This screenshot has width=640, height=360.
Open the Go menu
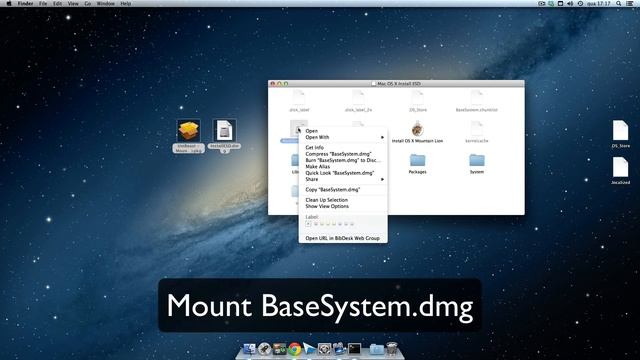pos(88,3)
